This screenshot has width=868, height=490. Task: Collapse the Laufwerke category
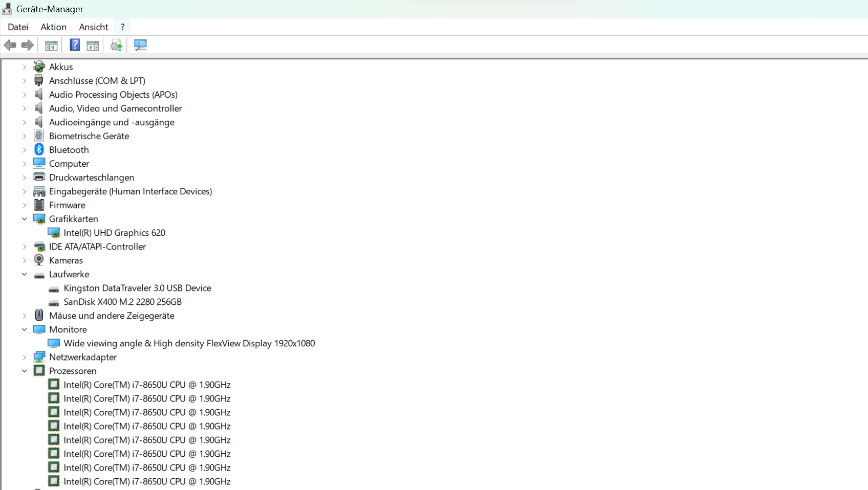(x=24, y=274)
